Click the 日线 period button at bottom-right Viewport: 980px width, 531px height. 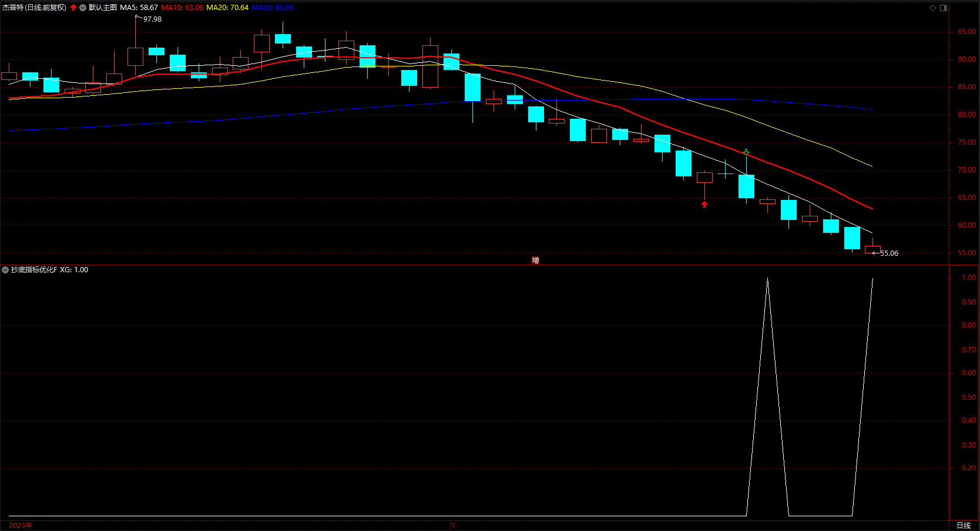click(964, 525)
